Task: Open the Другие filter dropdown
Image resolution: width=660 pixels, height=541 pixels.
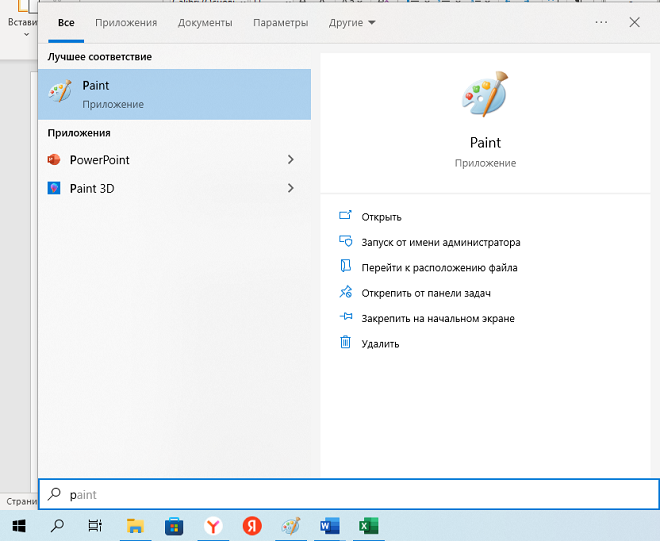Action: (x=352, y=23)
